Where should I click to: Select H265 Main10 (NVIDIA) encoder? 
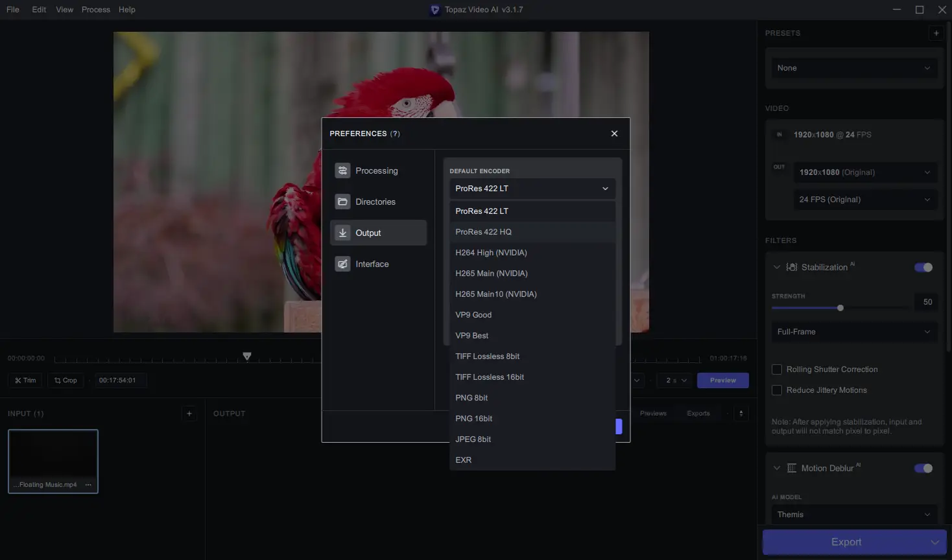(x=532, y=294)
